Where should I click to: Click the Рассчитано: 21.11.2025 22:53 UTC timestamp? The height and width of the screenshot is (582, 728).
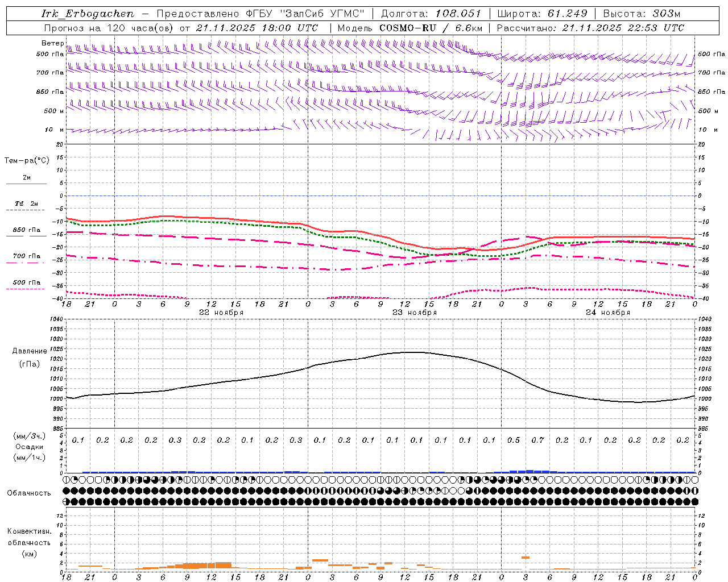590,28
